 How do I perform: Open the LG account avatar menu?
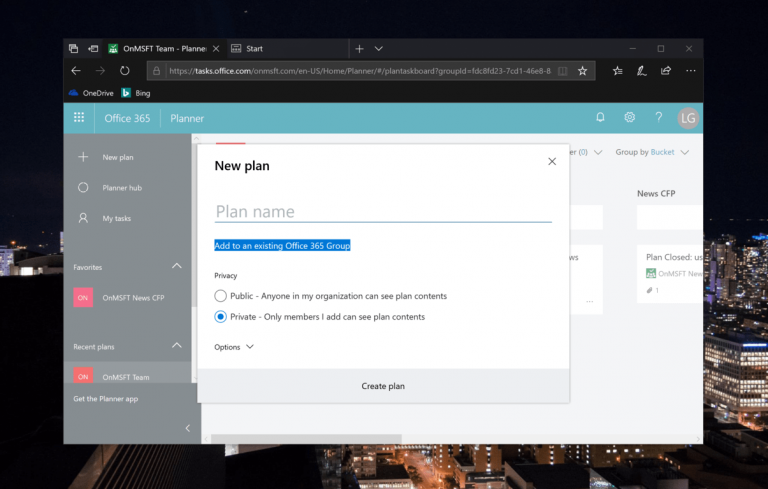click(x=688, y=118)
